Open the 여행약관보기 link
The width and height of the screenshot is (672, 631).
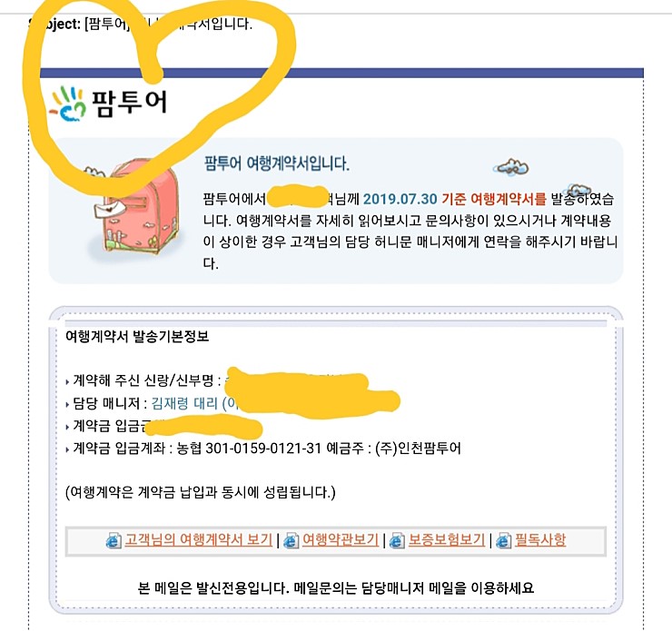(341, 540)
